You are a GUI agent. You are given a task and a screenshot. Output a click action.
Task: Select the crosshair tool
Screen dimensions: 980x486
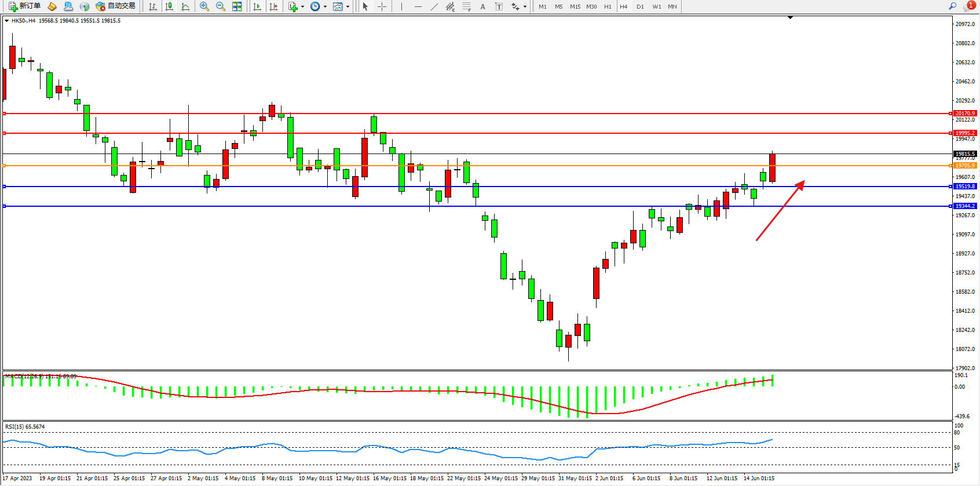(382, 6)
